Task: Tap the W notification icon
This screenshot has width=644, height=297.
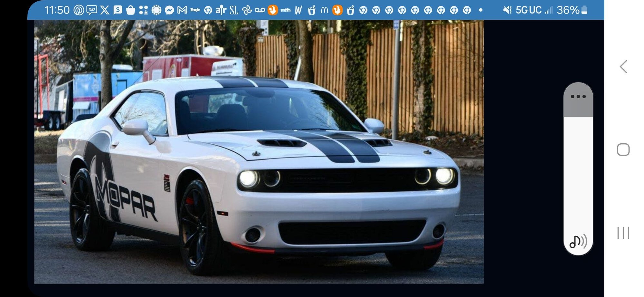Action: (x=298, y=10)
